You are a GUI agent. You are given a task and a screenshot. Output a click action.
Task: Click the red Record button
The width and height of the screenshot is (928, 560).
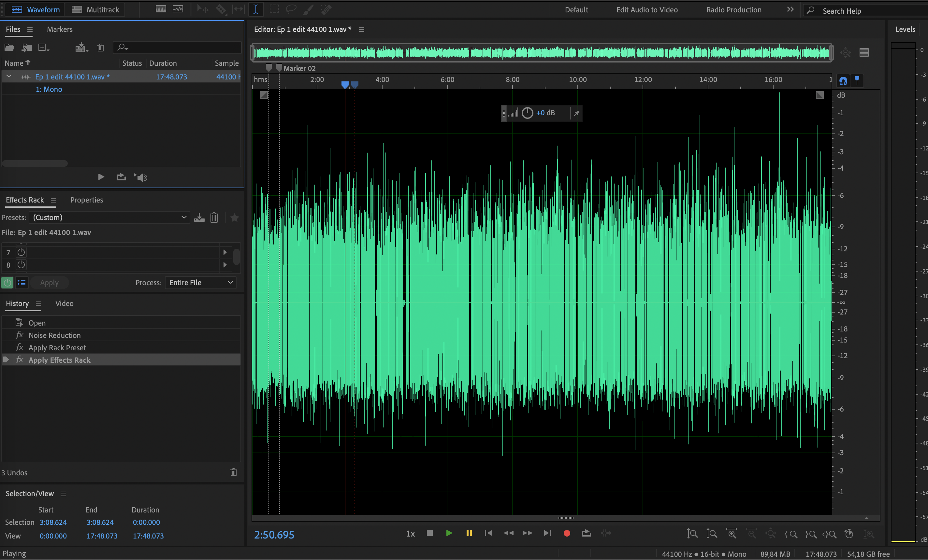[x=566, y=533]
